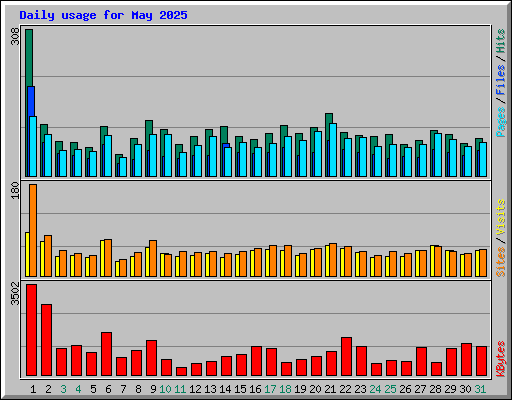Click the green "Hits" legend label

(x=500, y=41)
